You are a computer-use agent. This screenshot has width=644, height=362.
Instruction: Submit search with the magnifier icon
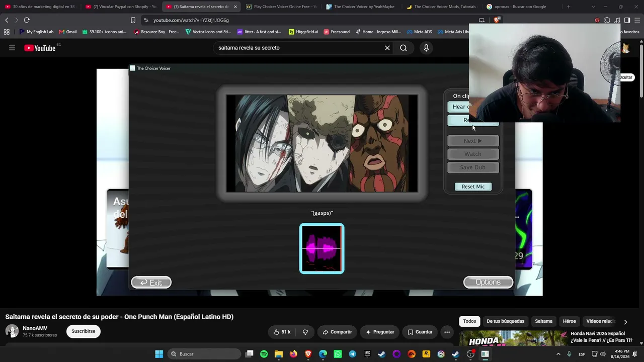404,48
